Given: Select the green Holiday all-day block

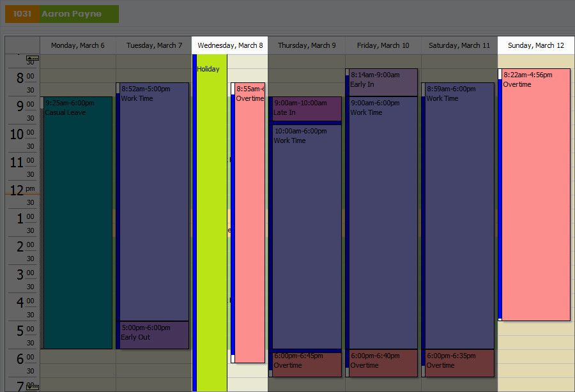Looking at the screenshot, I should click(x=211, y=223).
